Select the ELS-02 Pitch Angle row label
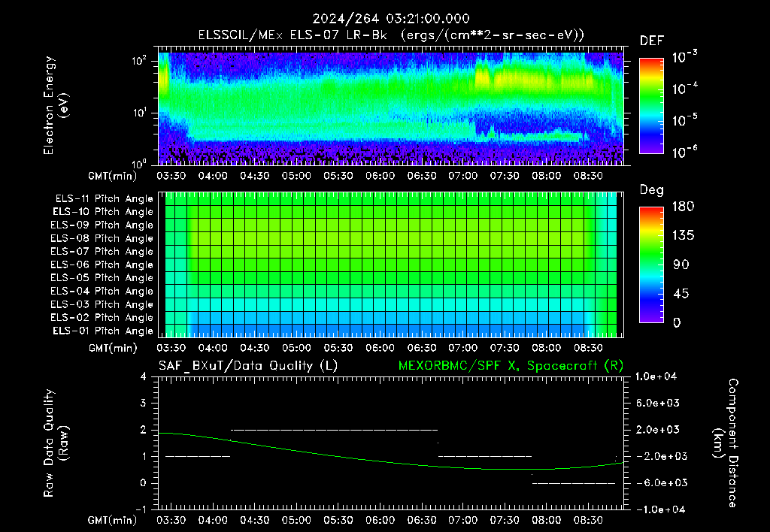The height and width of the screenshot is (532, 770). tap(102, 318)
